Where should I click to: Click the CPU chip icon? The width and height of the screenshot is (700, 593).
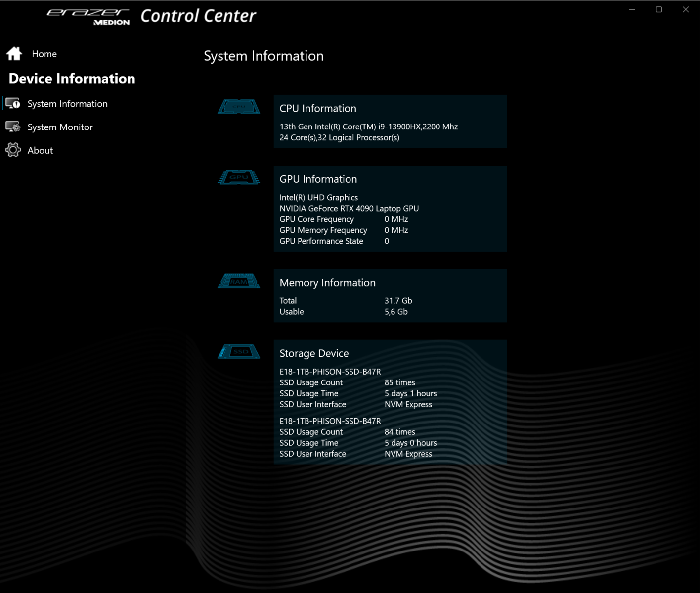[x=239, y=107]
